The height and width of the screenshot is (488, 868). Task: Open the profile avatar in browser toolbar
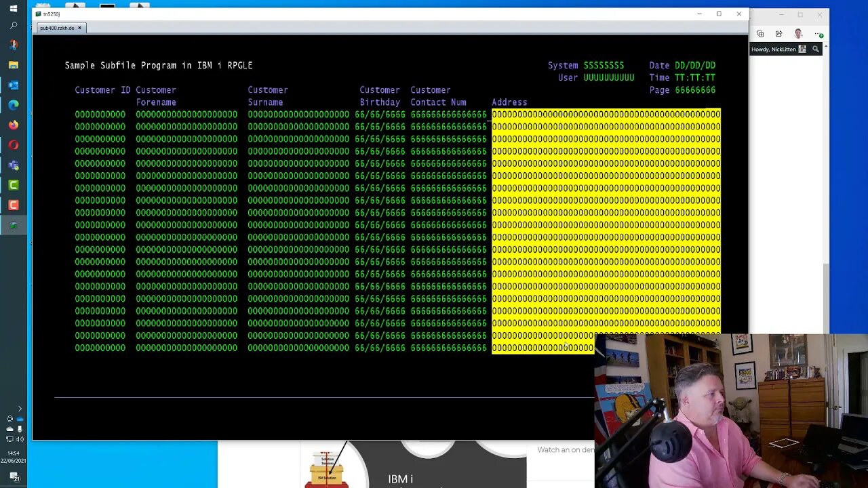[798, 34]
